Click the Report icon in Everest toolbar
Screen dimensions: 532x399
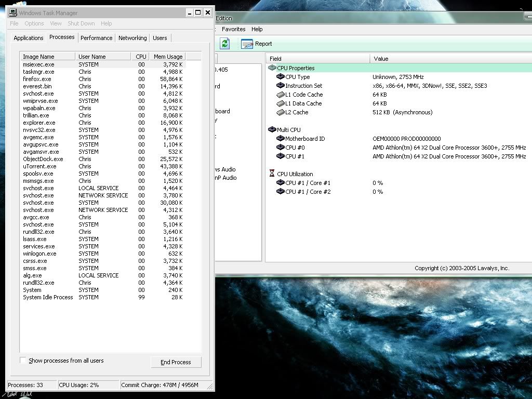tap(247, 44)
